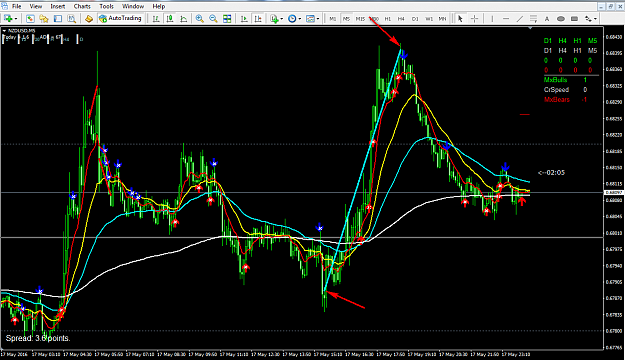Click the Periods clock icon
The width and height of the screenshot is (625, 361).
tap(292, 18)
